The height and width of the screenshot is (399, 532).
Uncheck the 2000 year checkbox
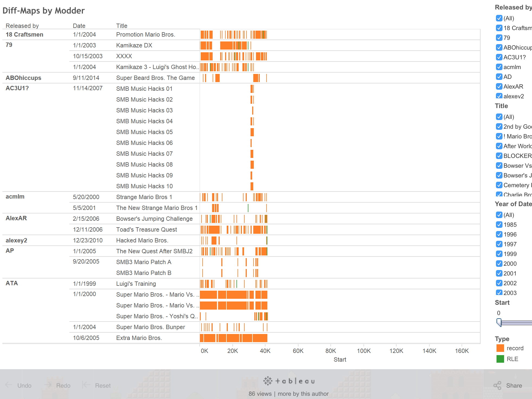coord(499,264)
